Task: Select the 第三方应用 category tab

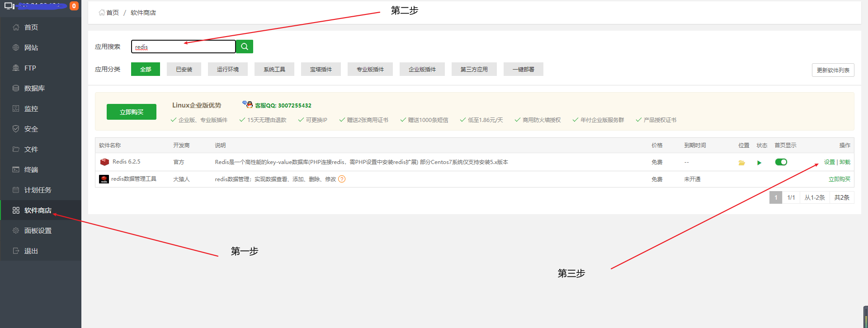Action: point(474,69)
